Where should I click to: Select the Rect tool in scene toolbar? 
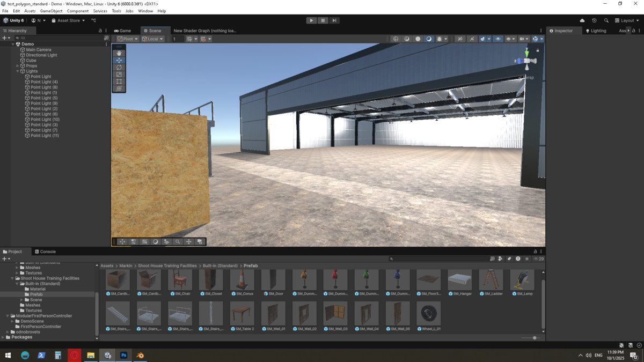(119, 82)
